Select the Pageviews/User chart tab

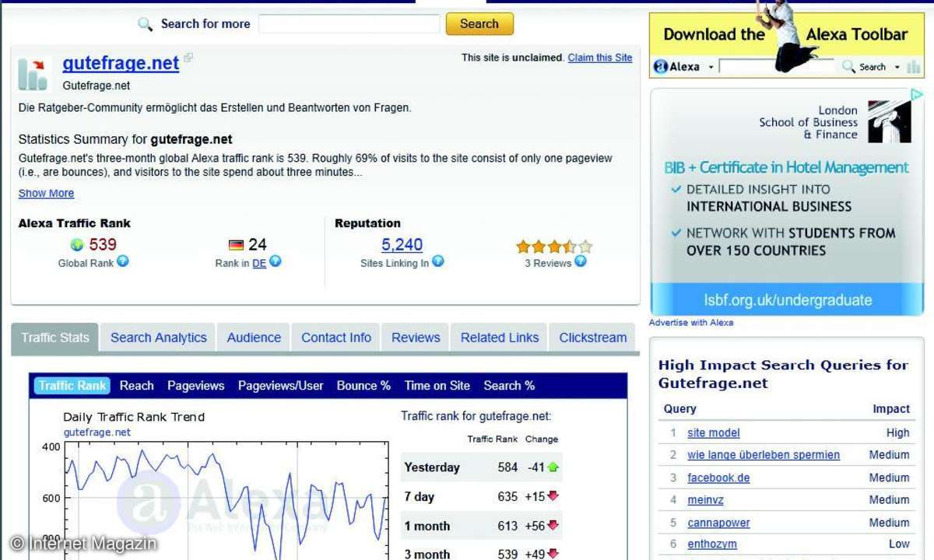(x=281, y=386)
